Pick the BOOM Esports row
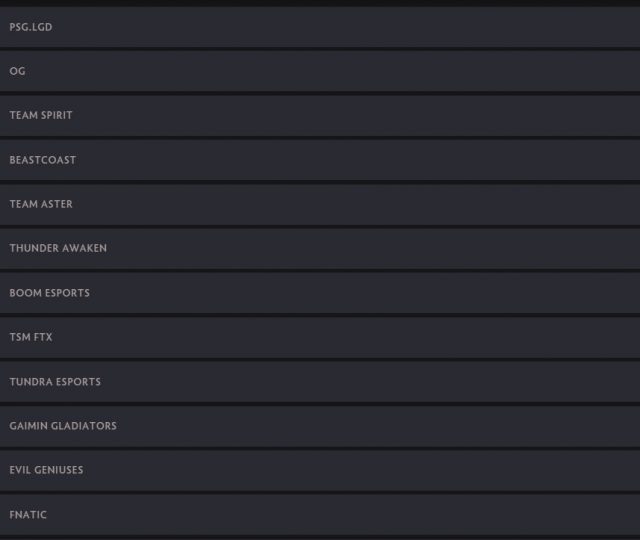 320,293
